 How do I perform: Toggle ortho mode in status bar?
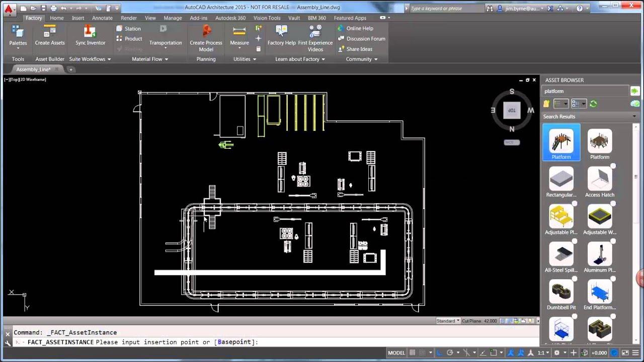(439, 352)
